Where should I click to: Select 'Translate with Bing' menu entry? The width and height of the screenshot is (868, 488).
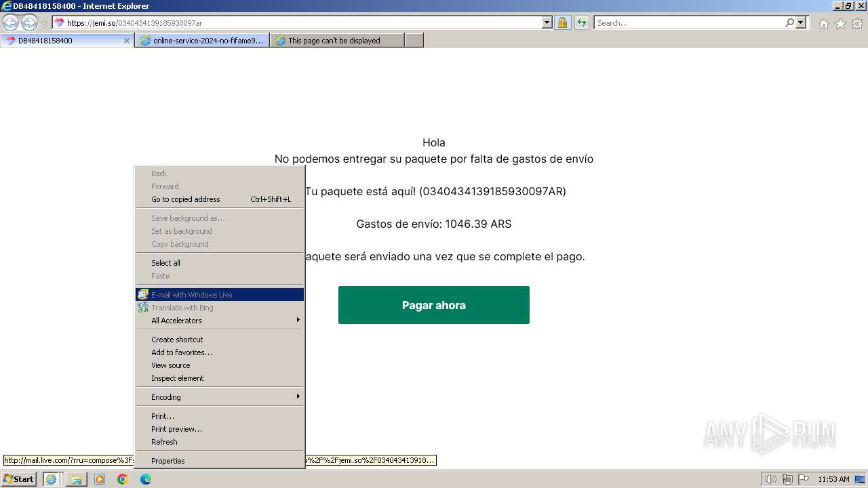220,308
